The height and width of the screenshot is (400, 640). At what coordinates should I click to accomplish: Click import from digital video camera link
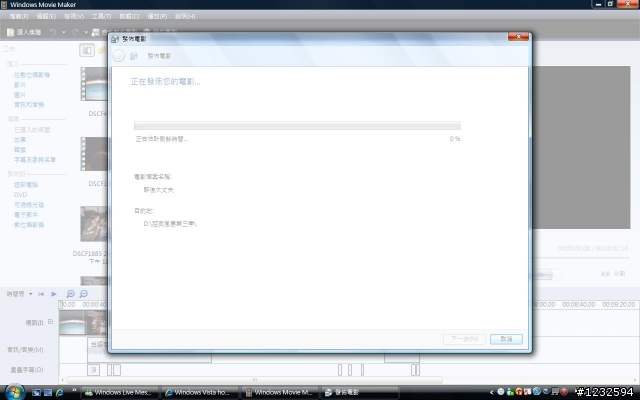tap(32, 75)
